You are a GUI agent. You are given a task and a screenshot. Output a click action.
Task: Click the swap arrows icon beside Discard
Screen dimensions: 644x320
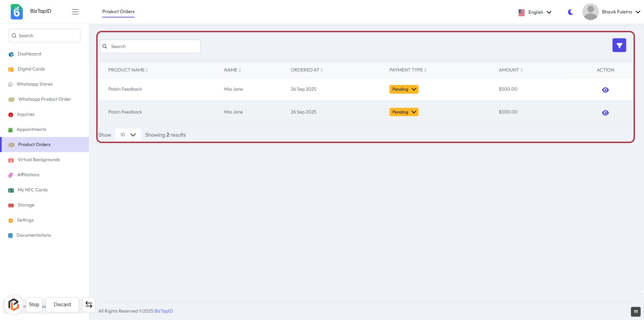(x=89, y=305)
